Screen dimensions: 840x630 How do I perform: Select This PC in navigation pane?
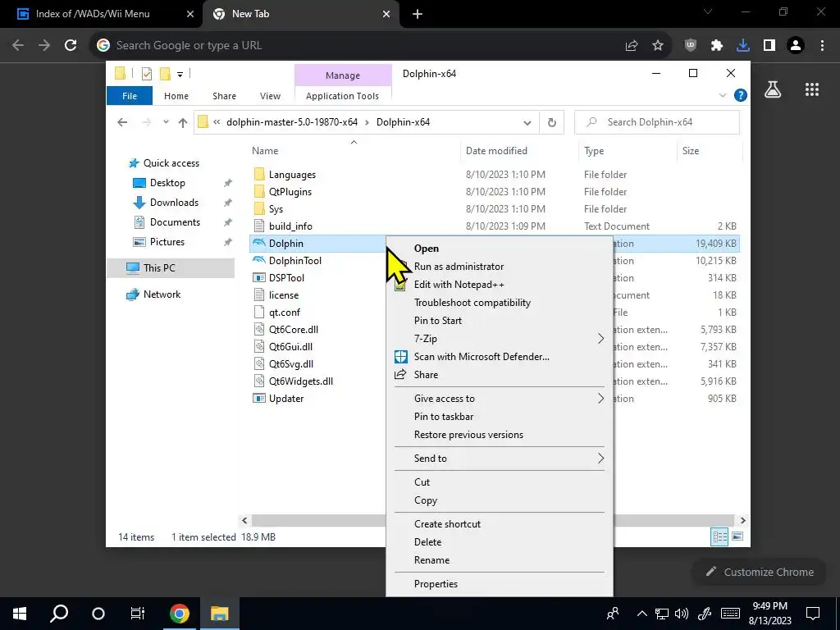[159, 268]
